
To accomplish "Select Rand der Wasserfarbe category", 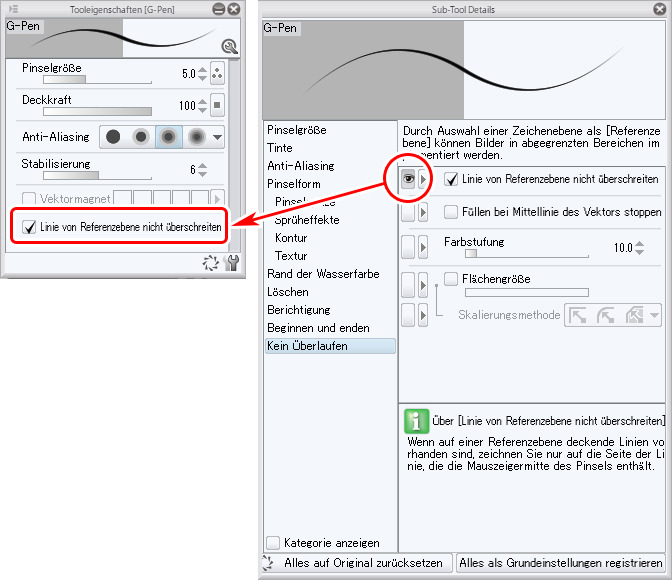I will click(330, 274).
